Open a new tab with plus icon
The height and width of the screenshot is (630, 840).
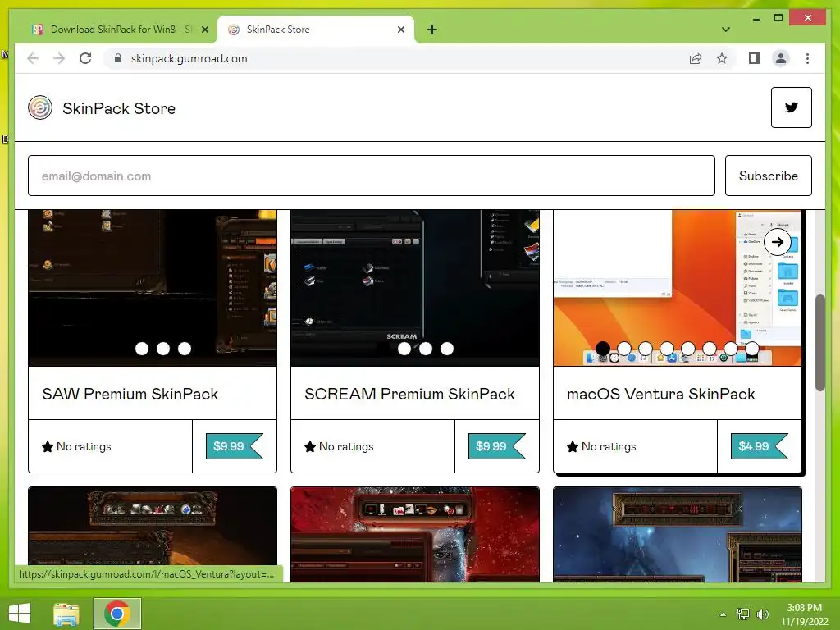pyautogui.click(x=432, y=30)
